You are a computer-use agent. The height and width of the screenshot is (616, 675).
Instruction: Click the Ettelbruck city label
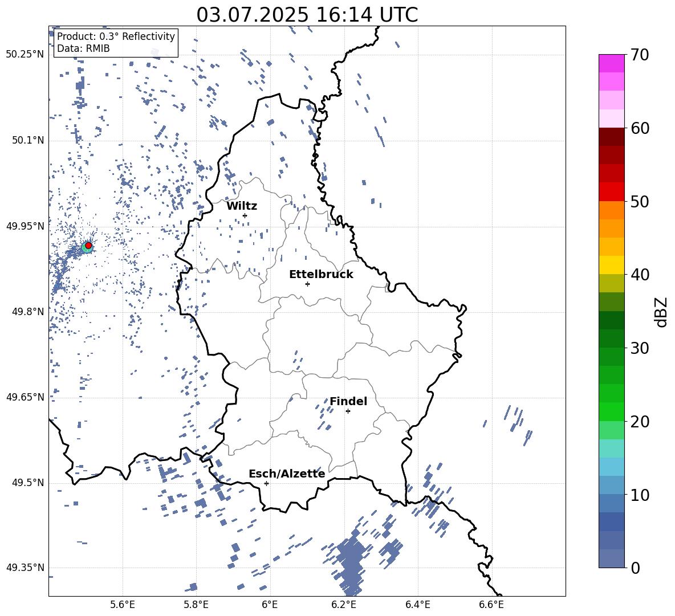point(321,275)
